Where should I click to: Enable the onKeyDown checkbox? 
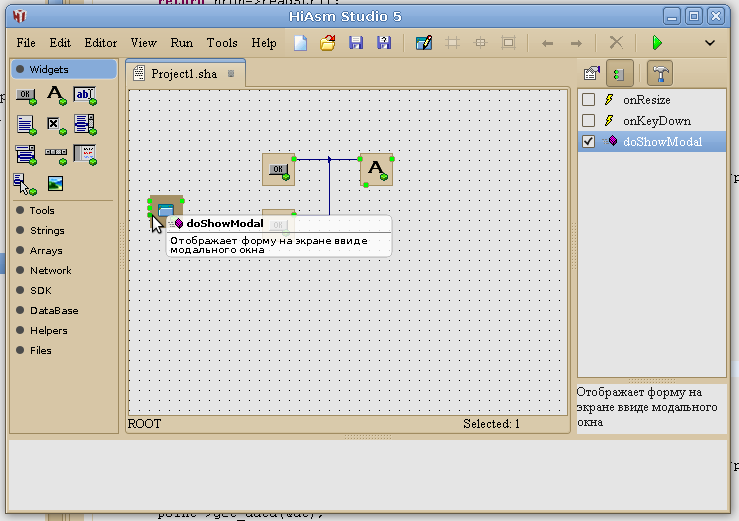pos(589,121)
